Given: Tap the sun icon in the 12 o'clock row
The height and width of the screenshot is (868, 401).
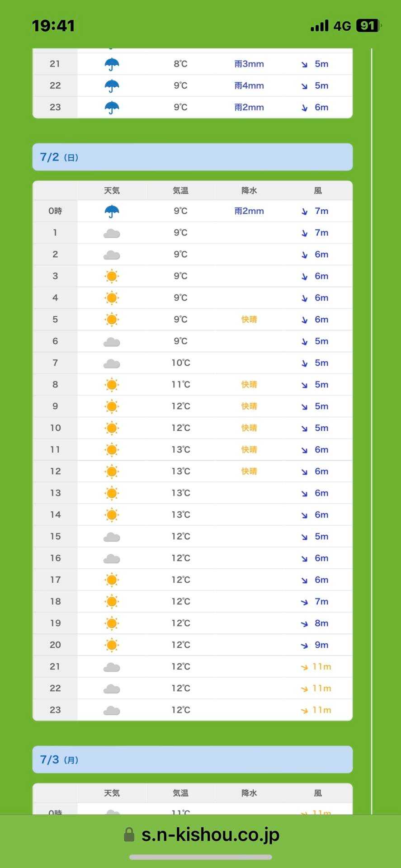Looking at the screenshot, I should pos(112,472).
